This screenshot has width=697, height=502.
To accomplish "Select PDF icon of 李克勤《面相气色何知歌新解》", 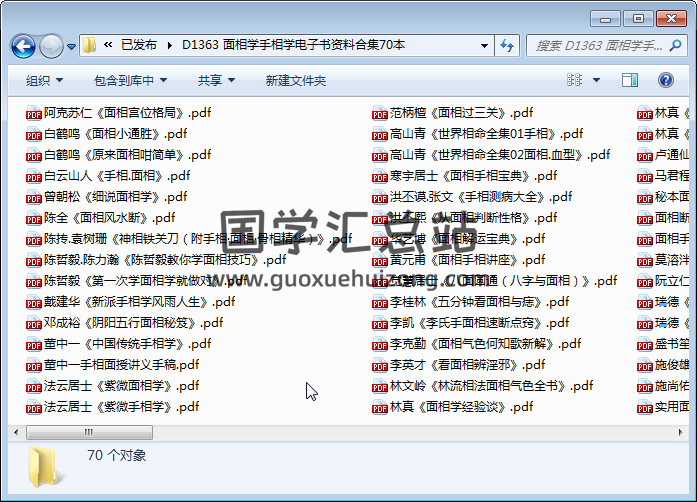I will click(380, 344).
